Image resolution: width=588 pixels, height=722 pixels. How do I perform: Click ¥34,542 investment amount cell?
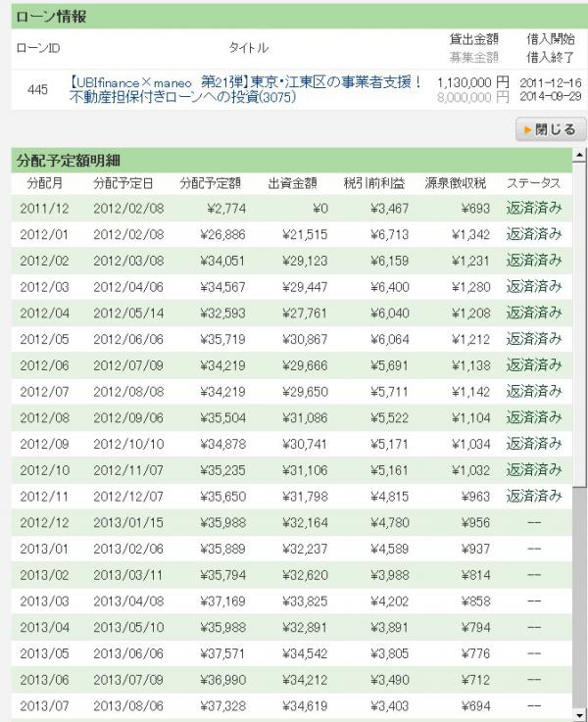tap(305, 653)
